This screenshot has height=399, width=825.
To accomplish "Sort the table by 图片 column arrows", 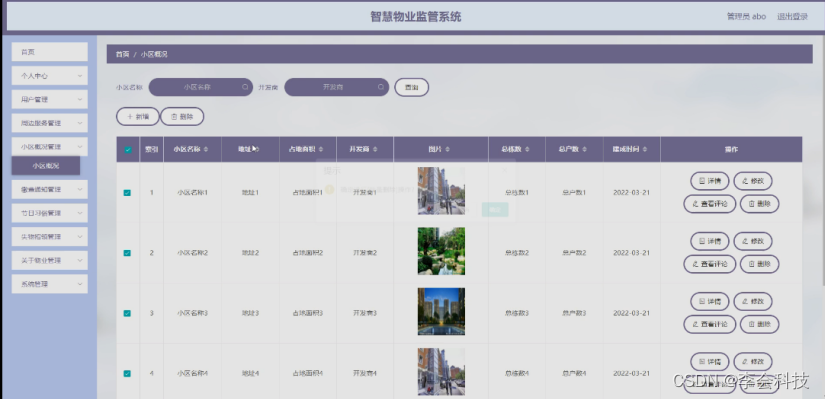I will click(x=447, y=149).
